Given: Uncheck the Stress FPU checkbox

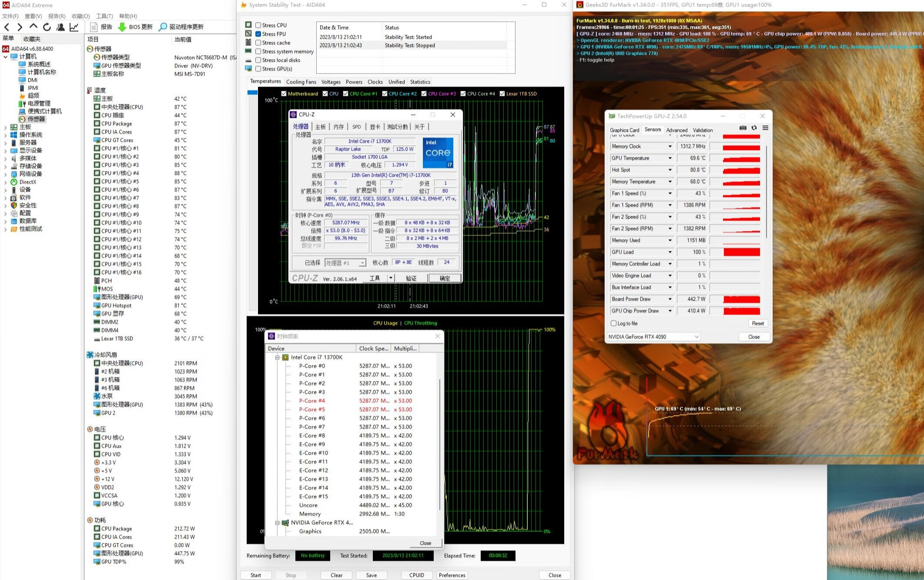Looking at the screenshot, I should pyautogui.click(x=258, y=34).
